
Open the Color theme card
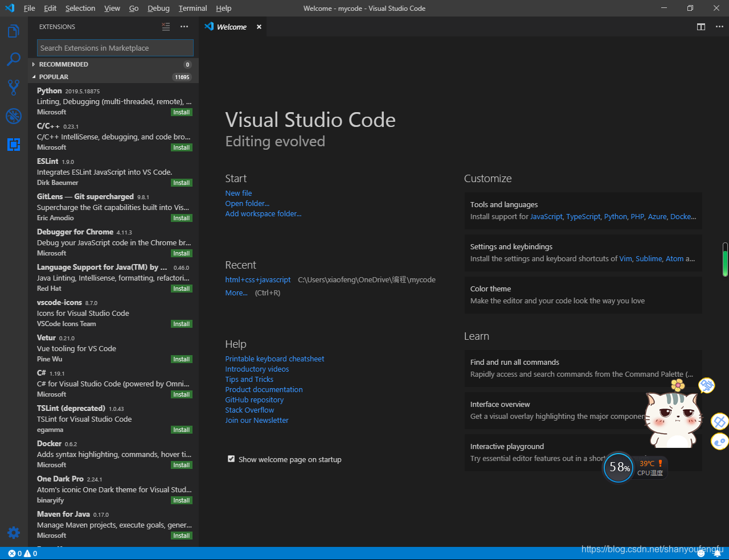[x=583, y=295]
